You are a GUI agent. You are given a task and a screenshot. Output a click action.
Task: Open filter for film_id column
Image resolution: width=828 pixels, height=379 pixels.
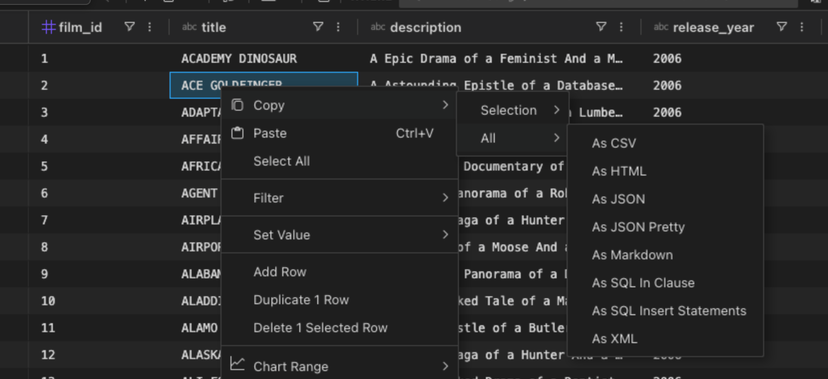[129, 27]
